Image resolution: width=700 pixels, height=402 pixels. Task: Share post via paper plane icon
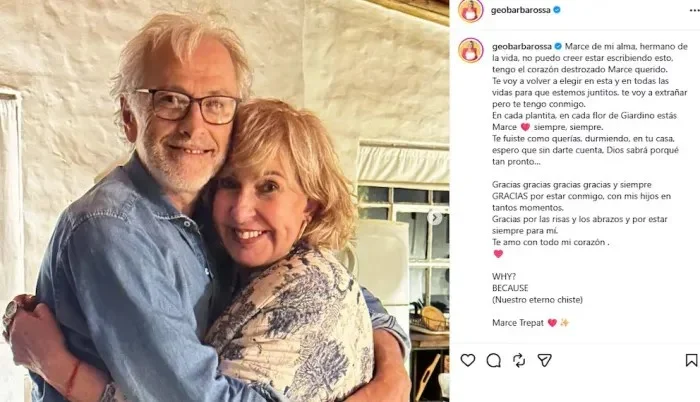pyautogui.click(x=544, y=360)
